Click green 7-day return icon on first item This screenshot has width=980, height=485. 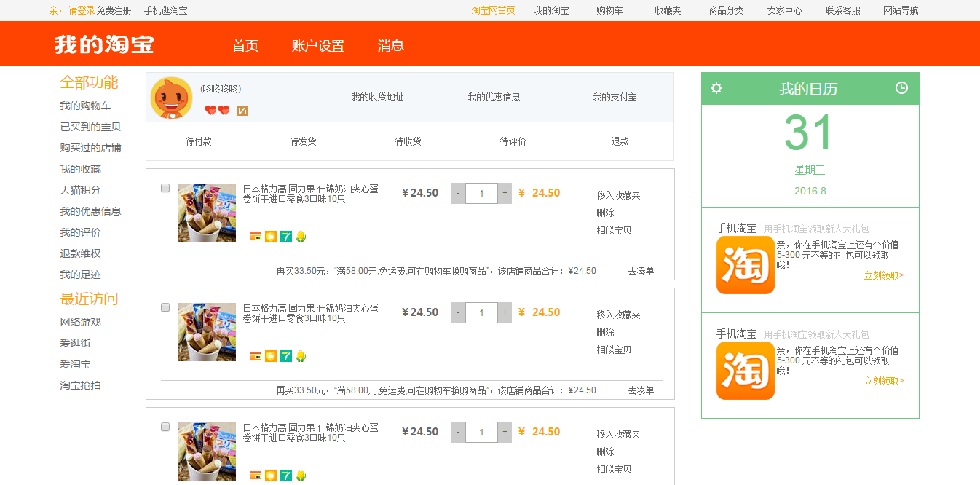click(x=286, y=237)
